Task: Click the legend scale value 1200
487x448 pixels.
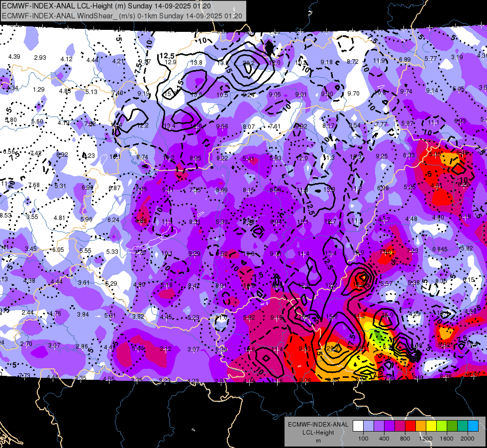Action: (x=425, y=439)
